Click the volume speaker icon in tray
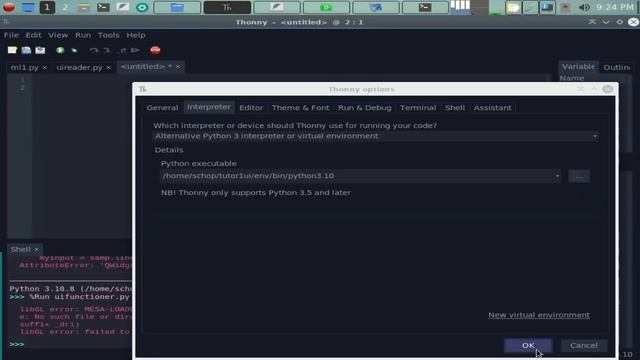The image size is (640, 360). coord(584,7)
